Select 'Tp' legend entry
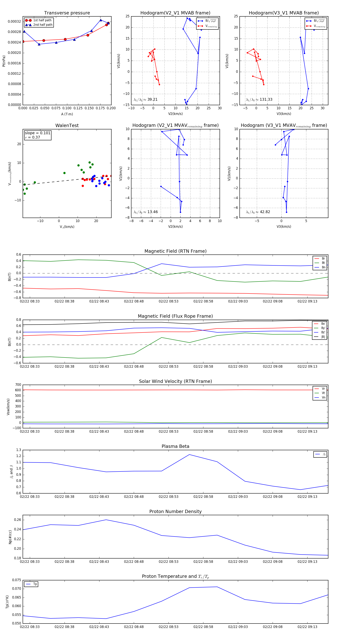Viewport: 351px width, 644px height. (31, 584)
